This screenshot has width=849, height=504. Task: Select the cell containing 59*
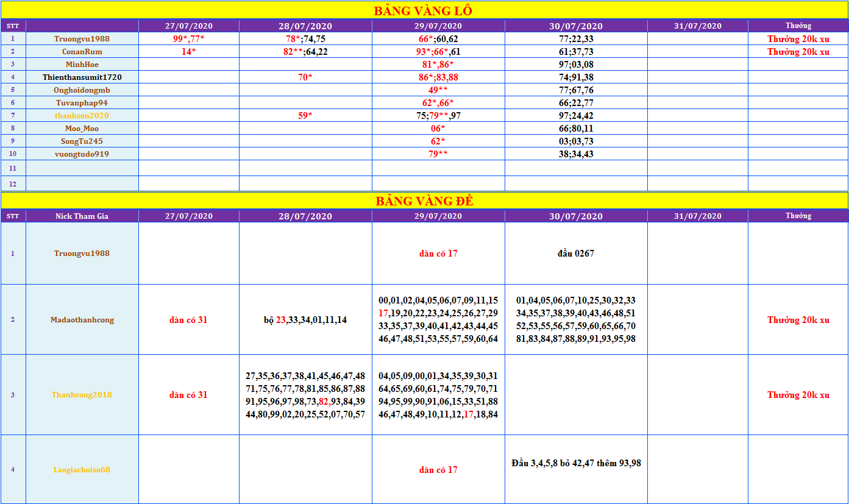(x=305, y=115)
